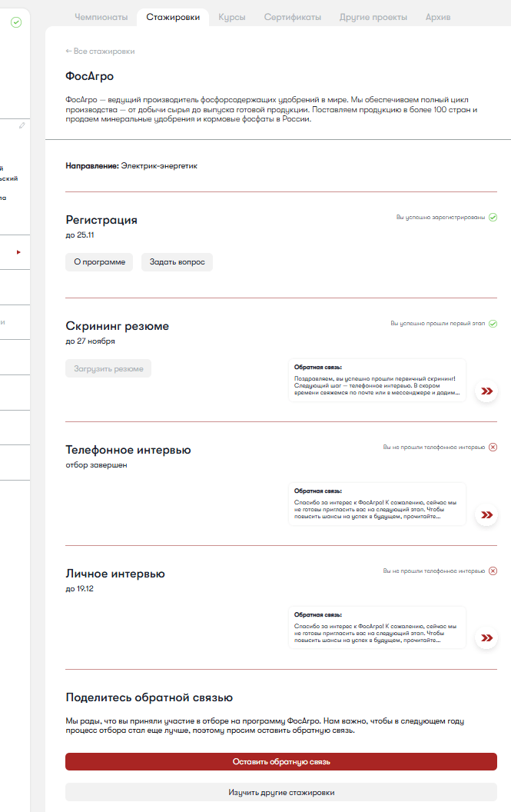Click the ФосАгро heading
The image size is (511, 812).
click(x=90, y=76)
